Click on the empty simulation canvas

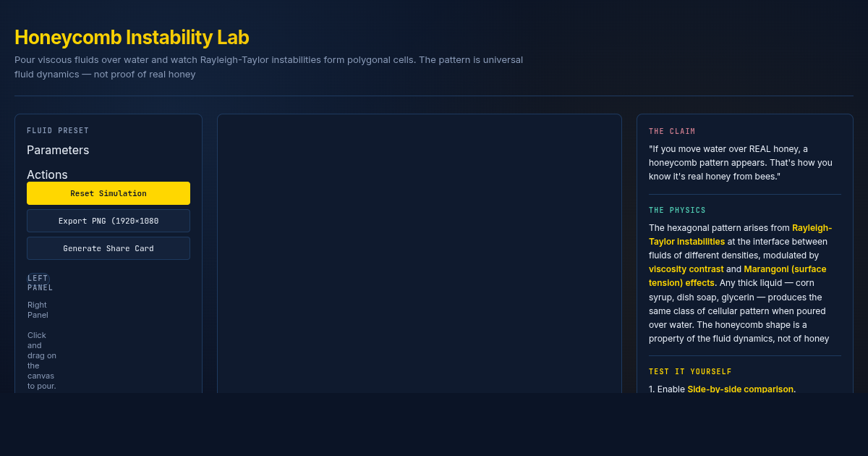click(420, 253)
